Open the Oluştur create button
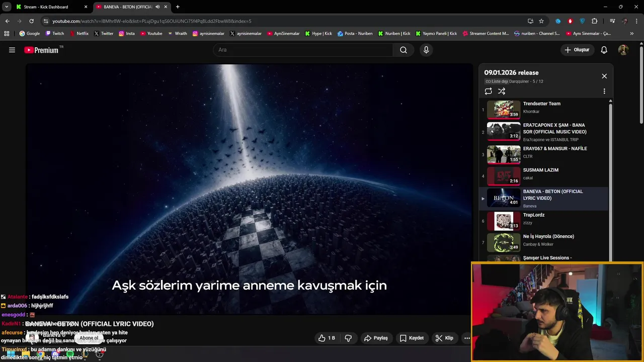 pos(578,50)
